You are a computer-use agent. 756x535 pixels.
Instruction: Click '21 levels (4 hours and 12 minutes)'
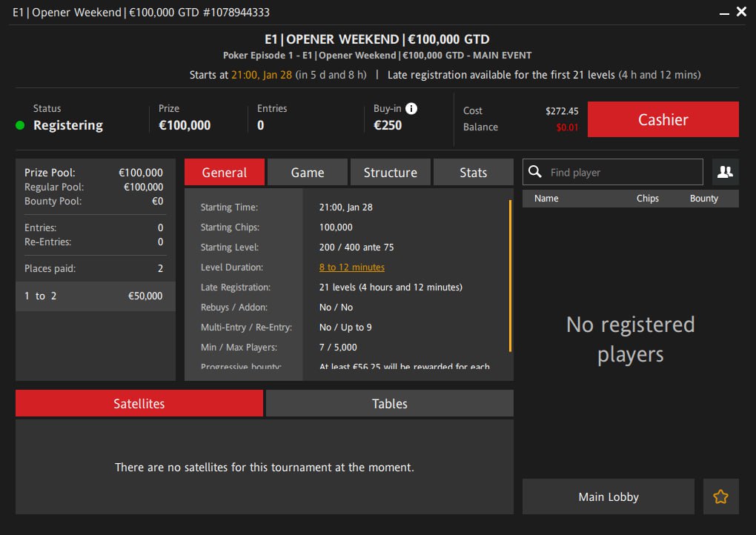(391, 288)
